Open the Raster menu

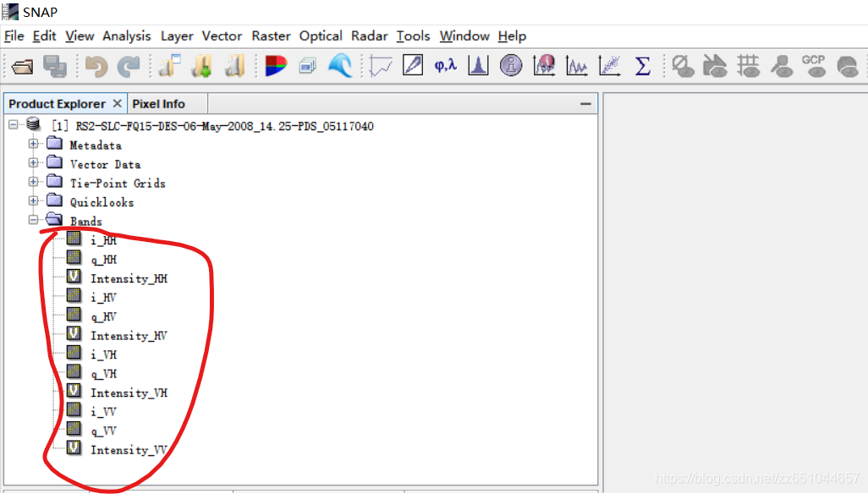pyautogui.click(x=272, y=36)
